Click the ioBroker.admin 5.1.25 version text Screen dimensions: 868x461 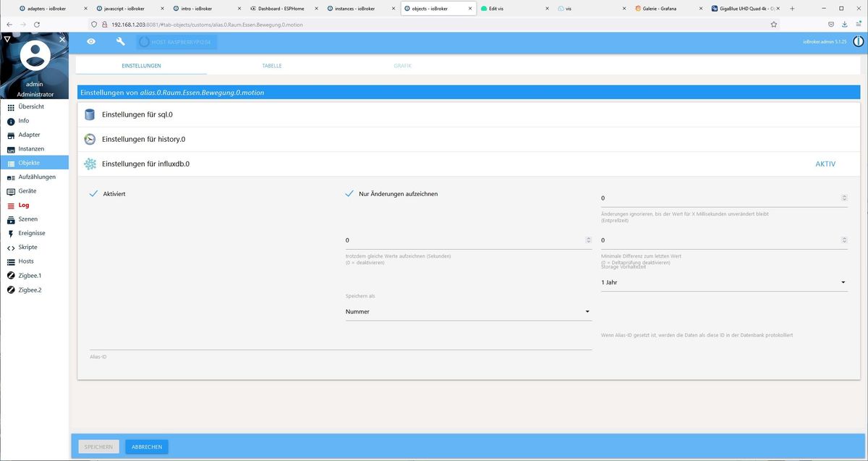coord(825,42)
